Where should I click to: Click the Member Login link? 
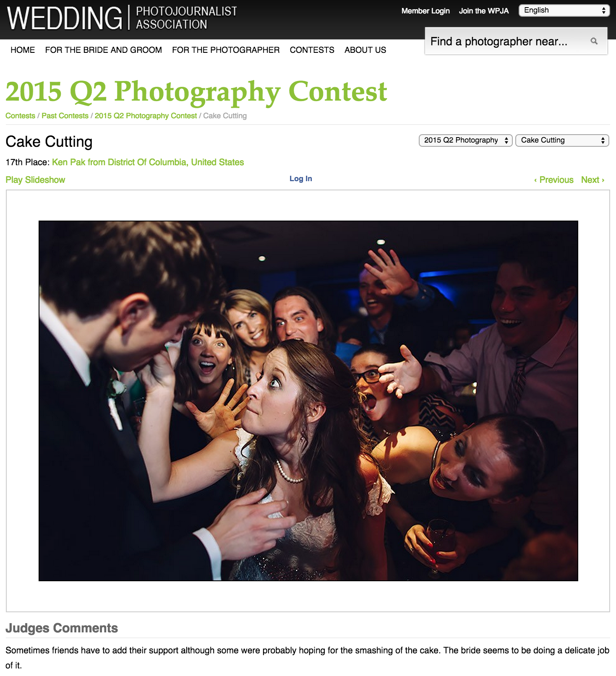(425, 11)
